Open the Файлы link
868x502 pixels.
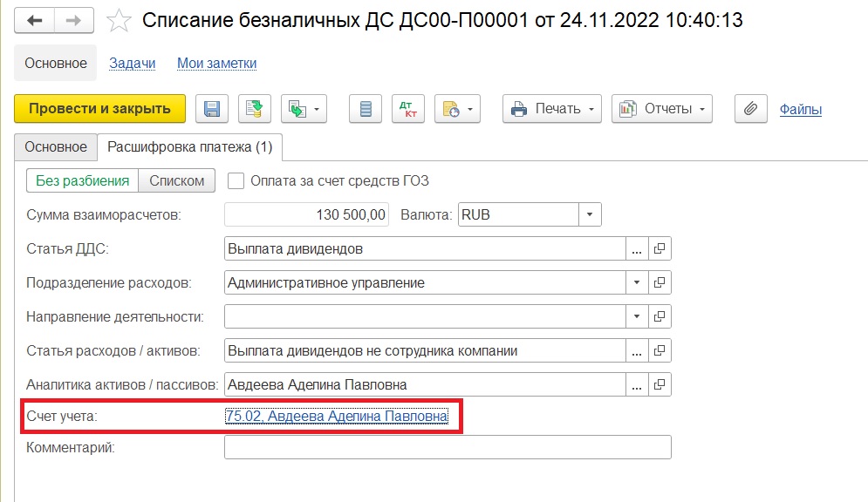(801, 110)
